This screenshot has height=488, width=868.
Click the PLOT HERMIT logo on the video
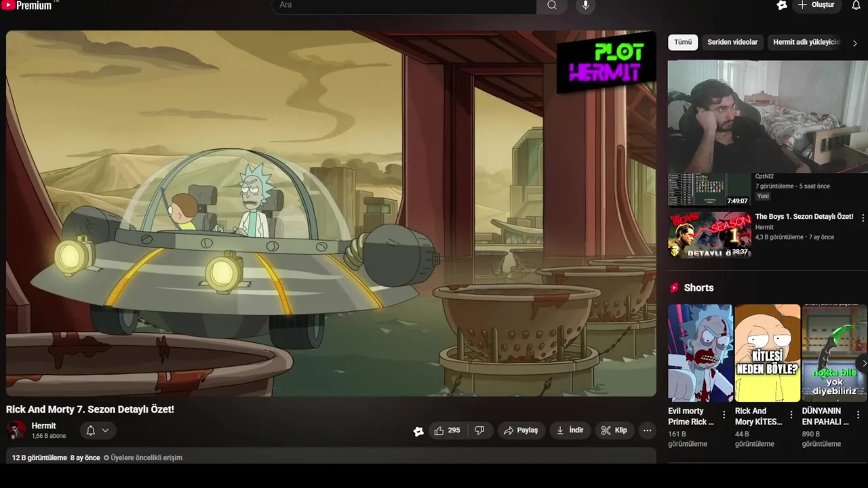coord(606,62)
